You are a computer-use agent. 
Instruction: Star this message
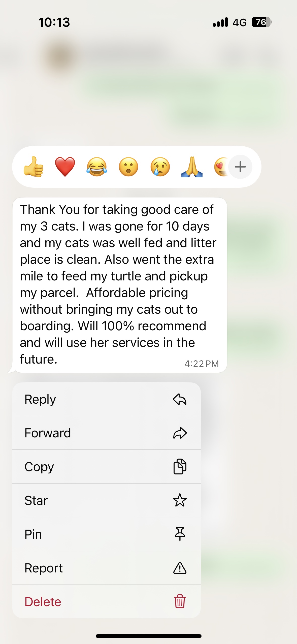pos(106,500)
